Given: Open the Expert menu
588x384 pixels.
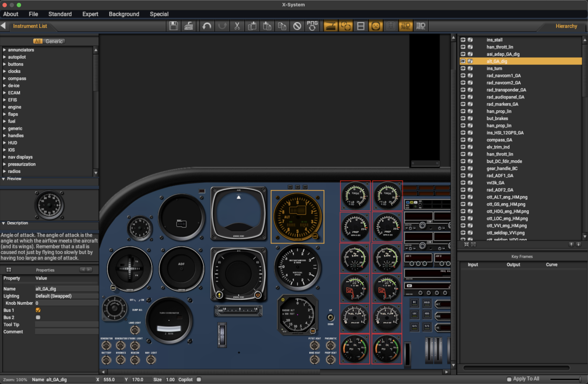Looking at the screenshot, I should tap(90, 14).
